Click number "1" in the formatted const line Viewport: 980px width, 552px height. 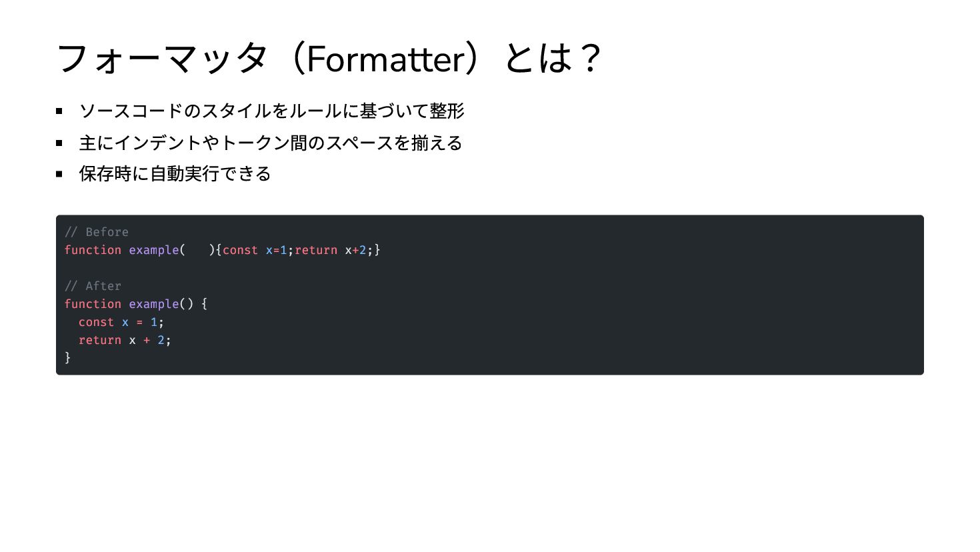(154, 322)
